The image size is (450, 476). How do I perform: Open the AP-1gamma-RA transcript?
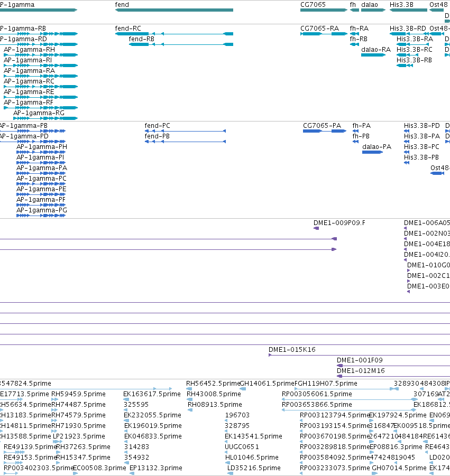(x=41, y=76)
